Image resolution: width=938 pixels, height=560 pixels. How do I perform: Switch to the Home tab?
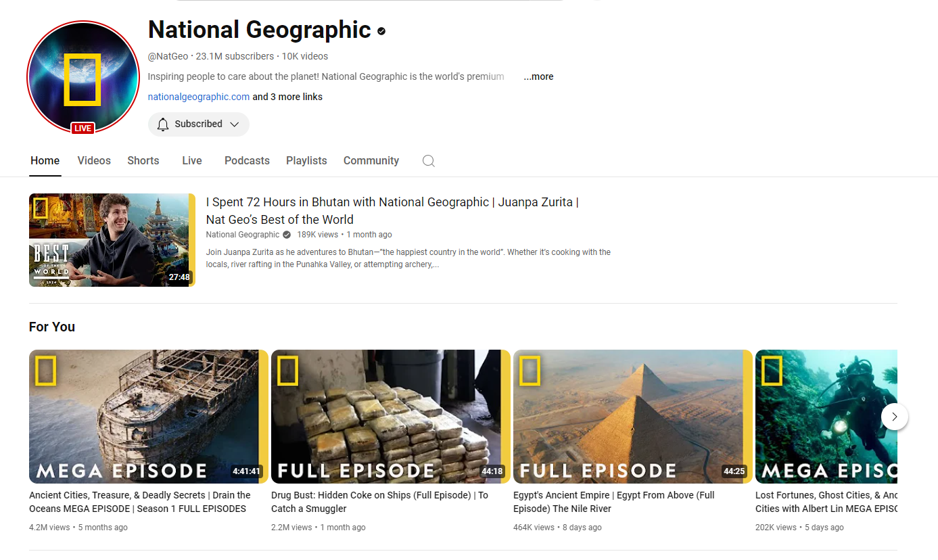[45, 161]
